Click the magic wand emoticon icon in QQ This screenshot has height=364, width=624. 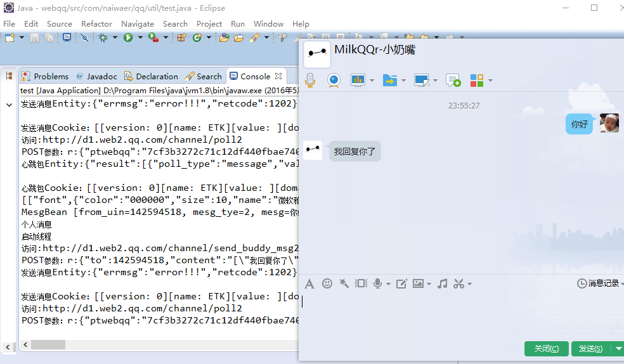pyautogui.click(x=344, y=283)
